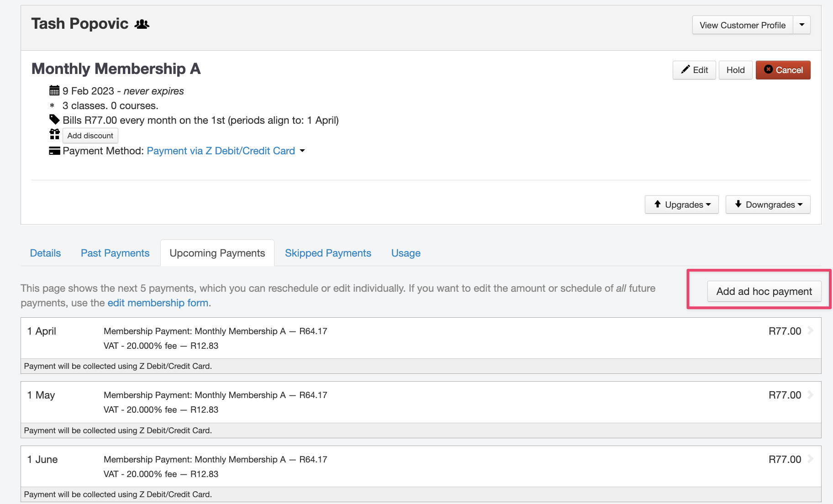The width and height of the screenshot is (833, 504).
Task: Click the calendar icon next to start date
Action: [x=54, y=90]
